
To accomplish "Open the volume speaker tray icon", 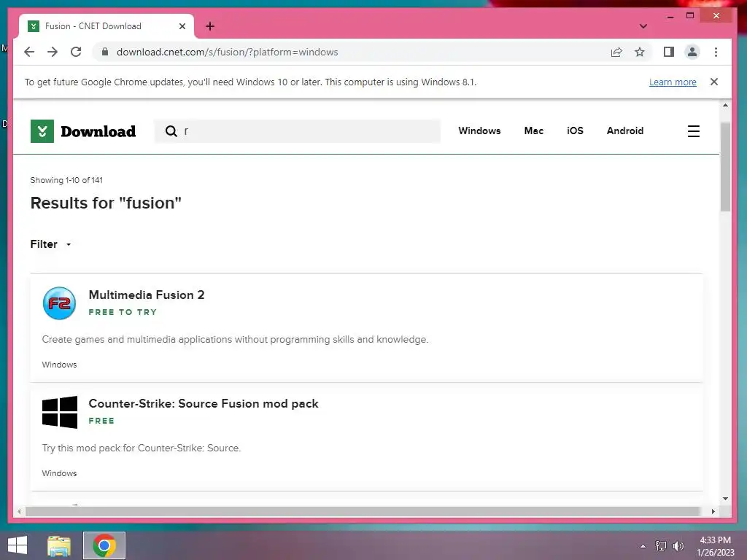I will [678, 546].
